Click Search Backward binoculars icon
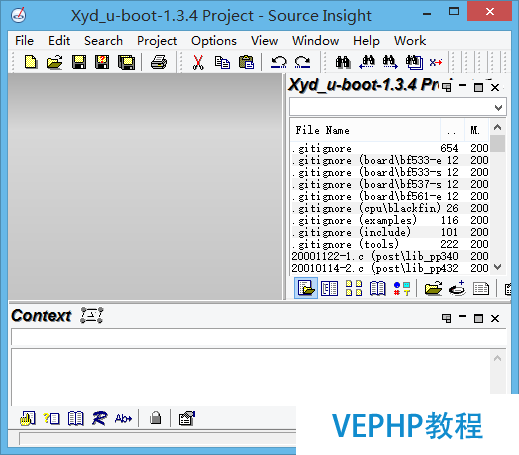Viewport: 519px width, 455px height. click(367, 62)
